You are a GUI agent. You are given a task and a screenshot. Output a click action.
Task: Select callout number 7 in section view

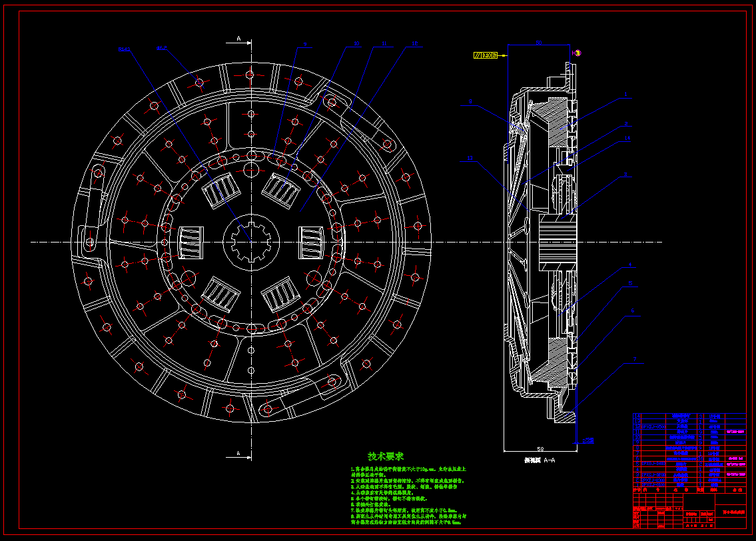tap(635, 359)
